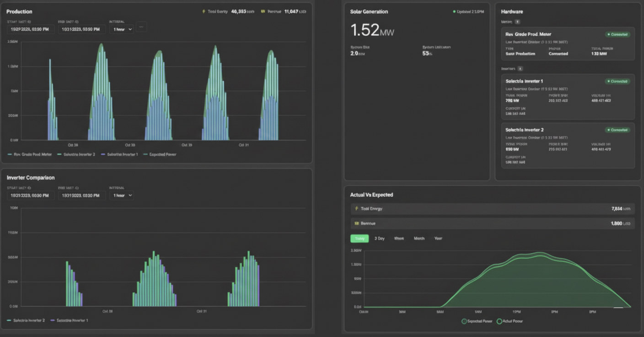Click the green Updated status dot in Solar Generation
This screenshot has height=337, width=644.
pyautogui.click(x=454, y=11)
